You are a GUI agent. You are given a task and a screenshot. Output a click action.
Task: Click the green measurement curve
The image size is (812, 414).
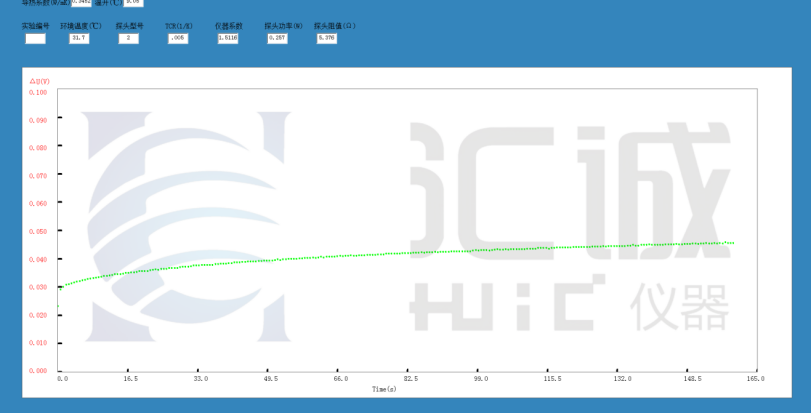tap(400, 254)
